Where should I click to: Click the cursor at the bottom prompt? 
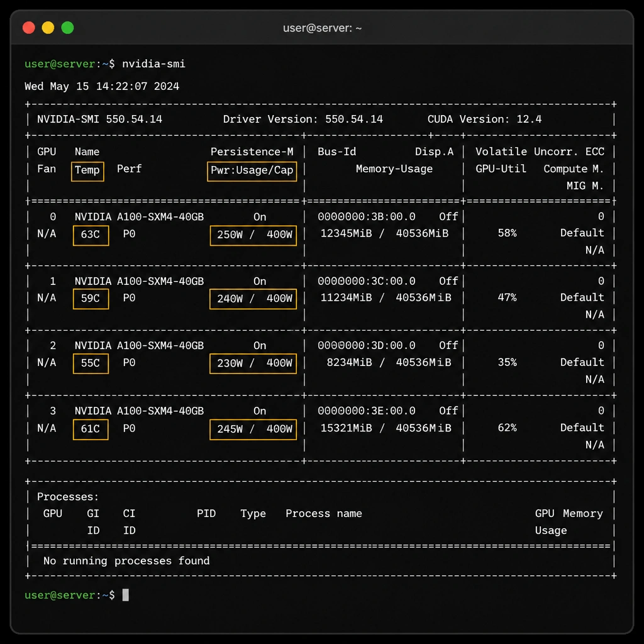click(x=126, y=595)
